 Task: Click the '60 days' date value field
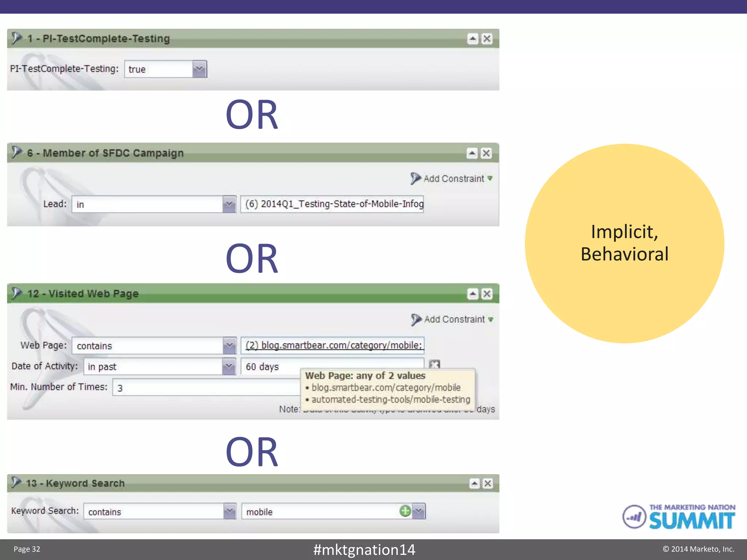(x=332, y=366)
